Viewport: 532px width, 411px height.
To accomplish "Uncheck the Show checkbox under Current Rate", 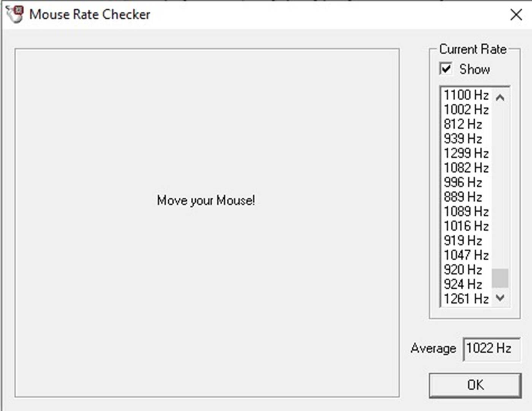I will coord(446,69).
